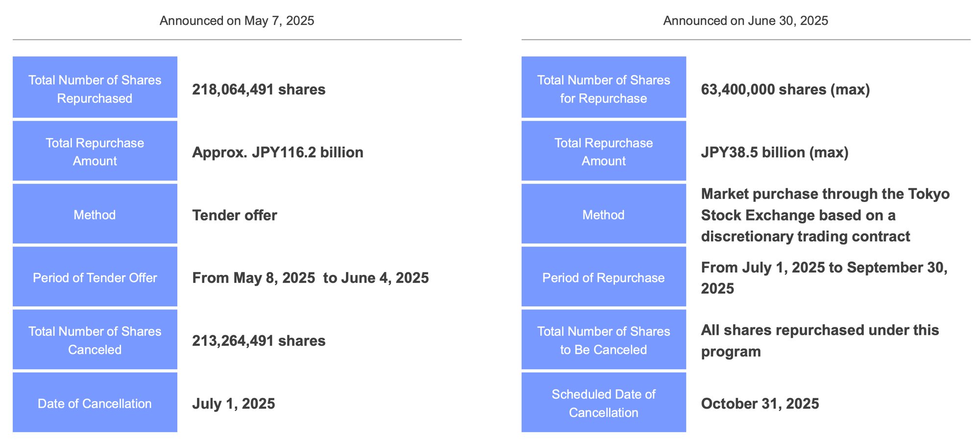Screen dimensions: 980x443
Task: Select the "Total Number of Shares to Be Canceled" cell
Action: click(x=603, y=341)
